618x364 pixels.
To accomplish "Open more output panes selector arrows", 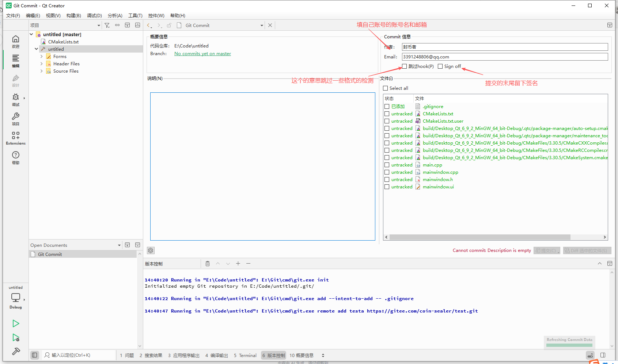I will pyautogui.click(x=323, y=355).
